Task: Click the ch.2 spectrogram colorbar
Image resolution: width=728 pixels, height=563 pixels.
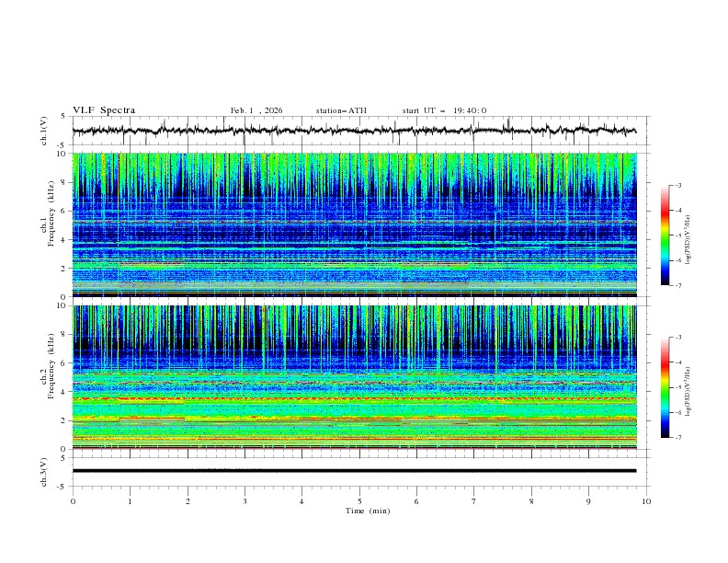Action: [665, 387]
